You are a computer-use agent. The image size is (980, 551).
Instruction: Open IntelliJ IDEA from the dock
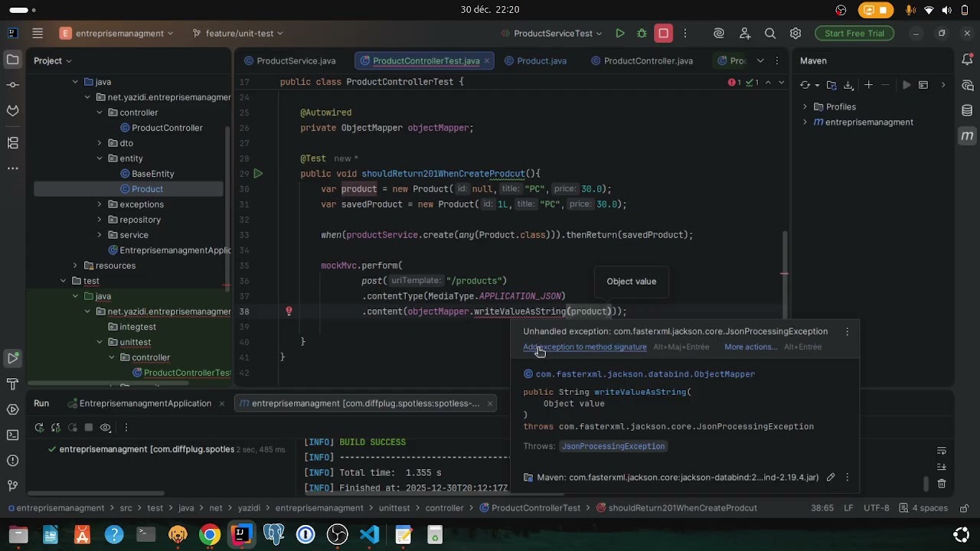[241, 534]
